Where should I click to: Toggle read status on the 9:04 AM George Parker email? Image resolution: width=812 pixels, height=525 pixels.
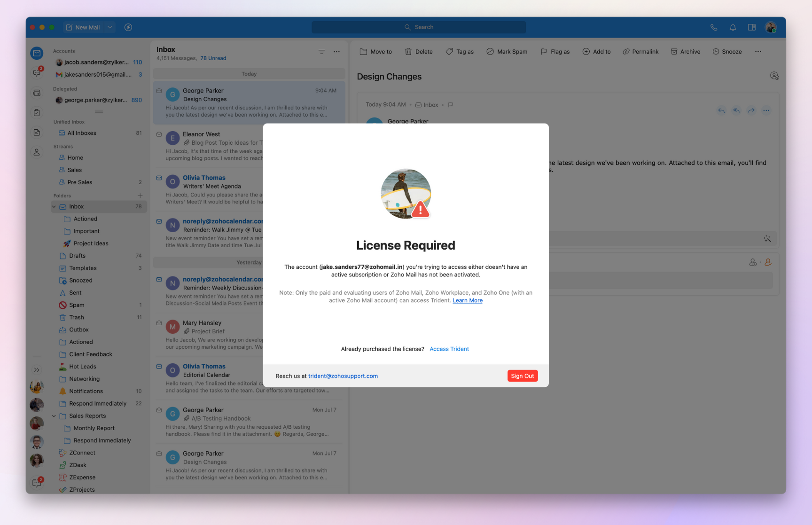[159, 91]
